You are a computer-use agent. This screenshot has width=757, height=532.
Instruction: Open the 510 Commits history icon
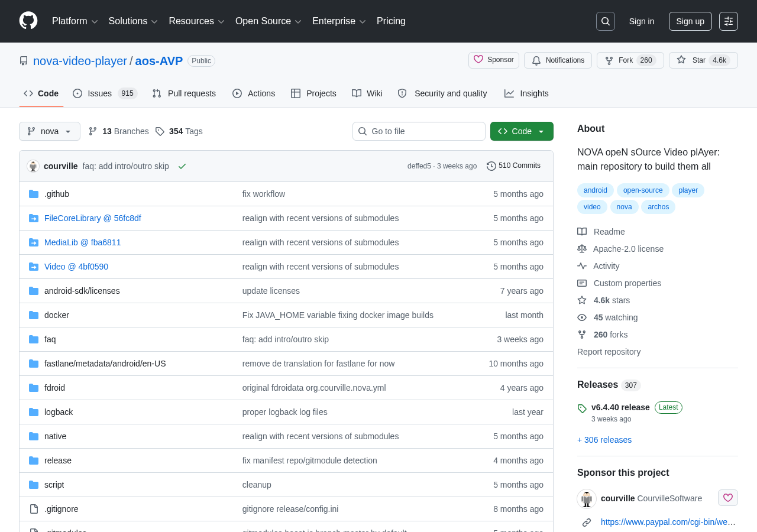pos(491,166)
